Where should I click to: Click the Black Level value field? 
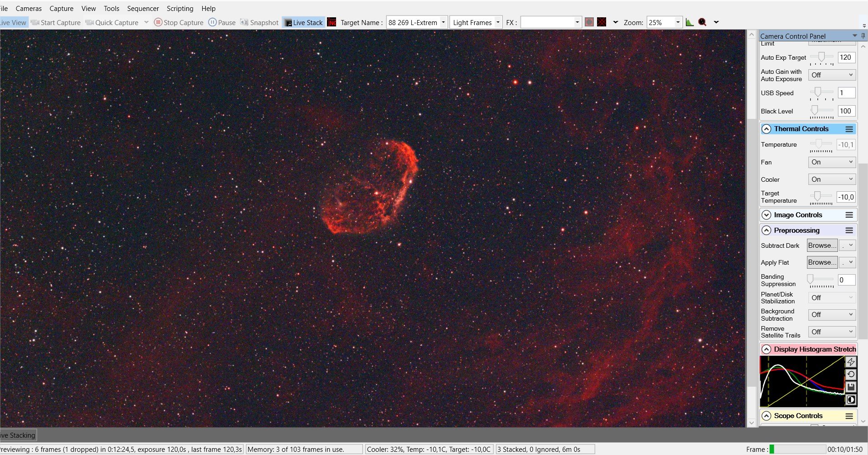pos(847,111)
